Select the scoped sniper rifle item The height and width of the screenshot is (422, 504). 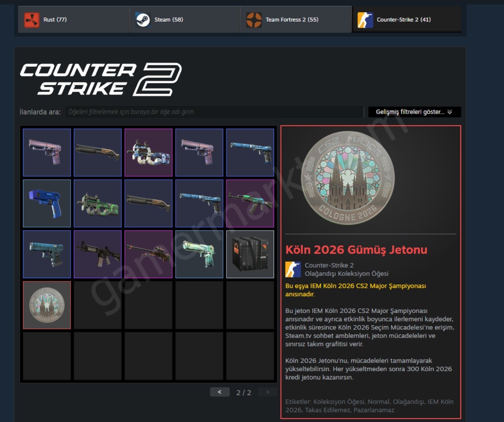(x=148, y=254)
